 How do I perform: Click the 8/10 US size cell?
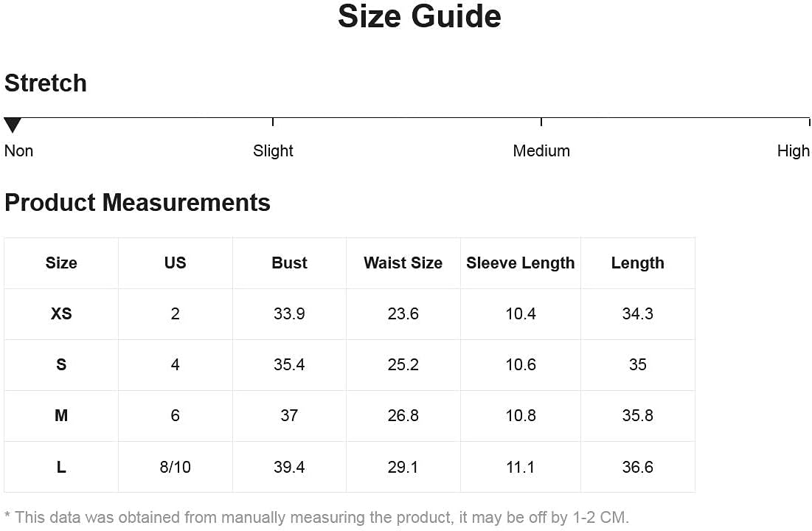[175, 467]
